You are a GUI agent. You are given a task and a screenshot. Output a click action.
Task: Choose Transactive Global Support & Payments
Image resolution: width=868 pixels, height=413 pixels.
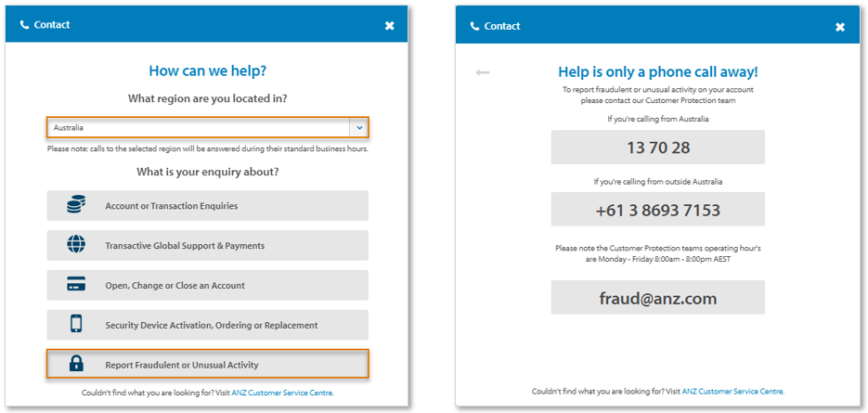coord(208,245)
